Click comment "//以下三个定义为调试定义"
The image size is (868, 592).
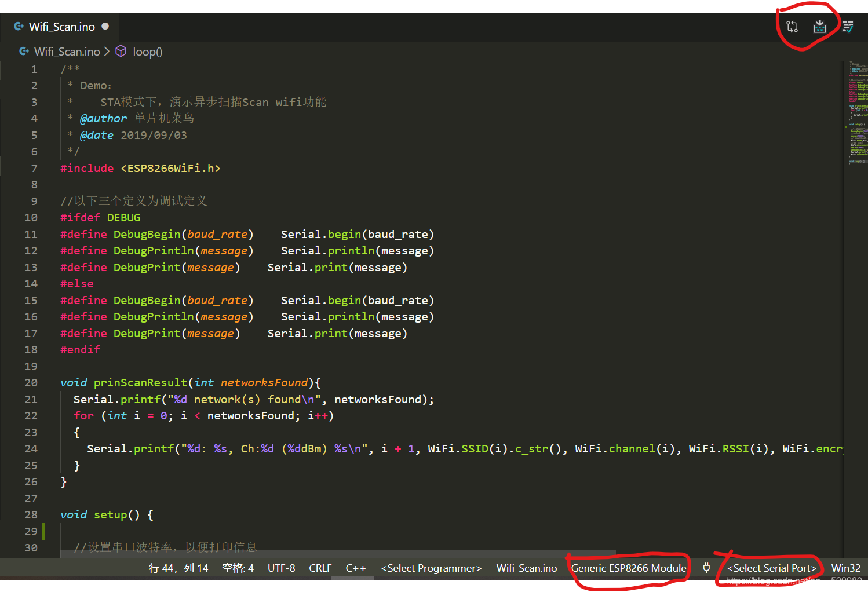[x=134, y=201]
